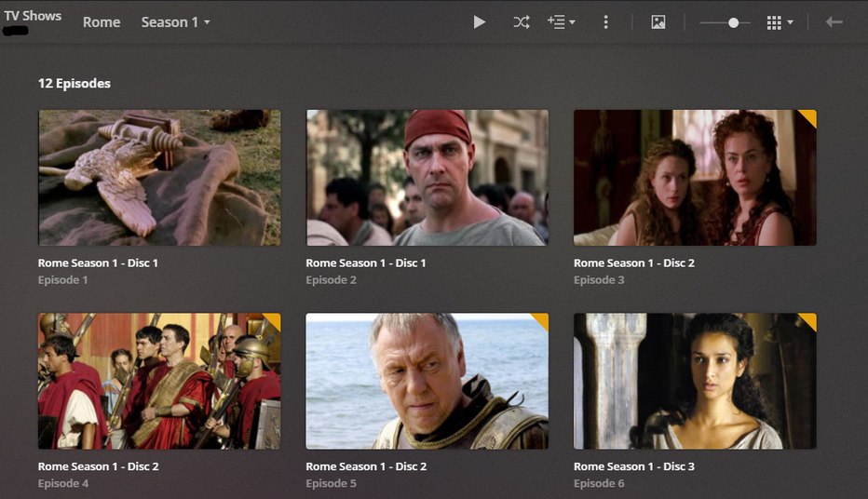868x499 pixels.
Task: Go back using the left arrow icon
Action: (834, 22)
